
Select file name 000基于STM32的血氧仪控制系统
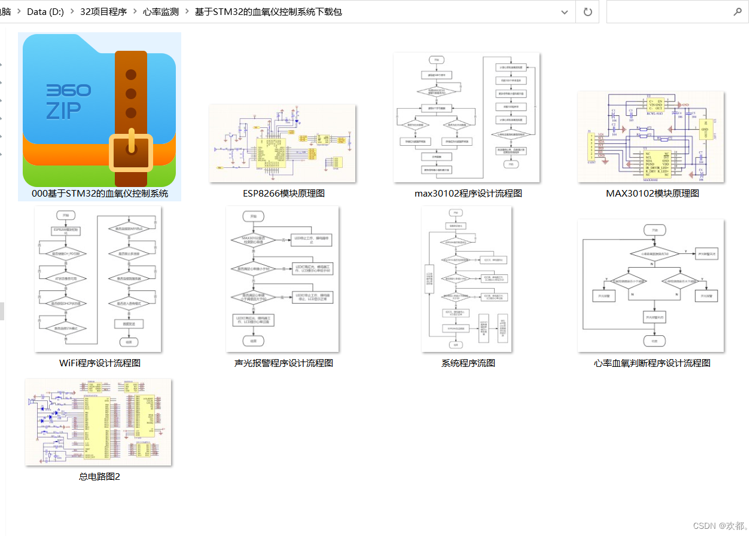pos(100,194)
